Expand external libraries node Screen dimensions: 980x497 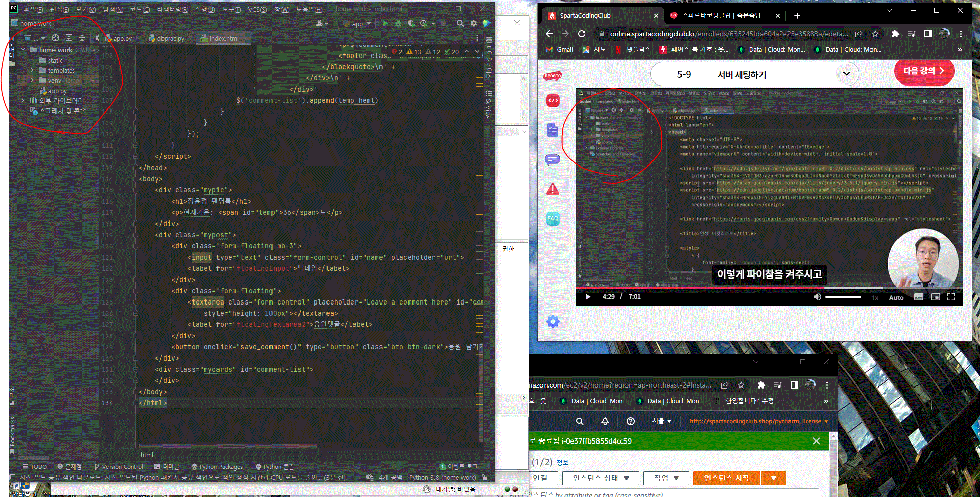click(x=23, y=101)
